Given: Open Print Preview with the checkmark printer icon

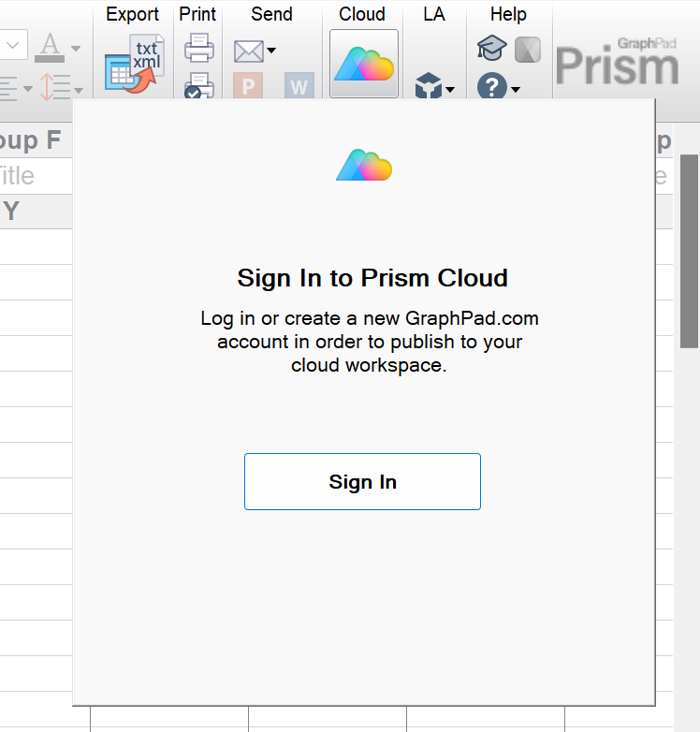Looking at the screenshot, I should click(199, 86).
